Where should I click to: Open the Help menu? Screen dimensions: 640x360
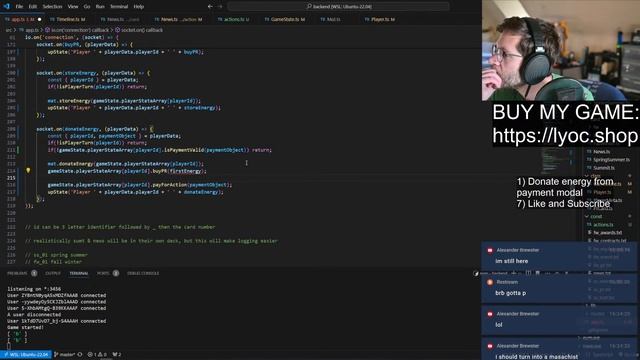click(x=139, y=7)
